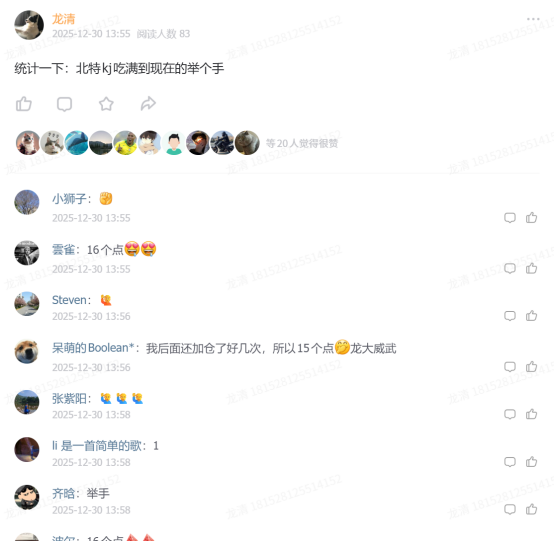Open author name 龙清 profile link

coord(64,19)
